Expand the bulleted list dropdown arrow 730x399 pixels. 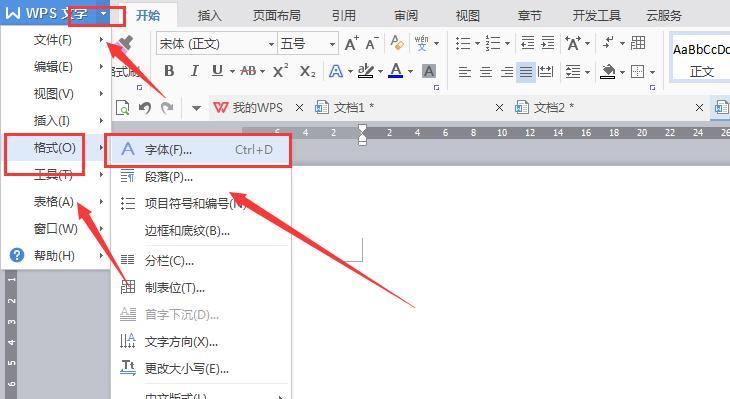click(x=477, y=44)
